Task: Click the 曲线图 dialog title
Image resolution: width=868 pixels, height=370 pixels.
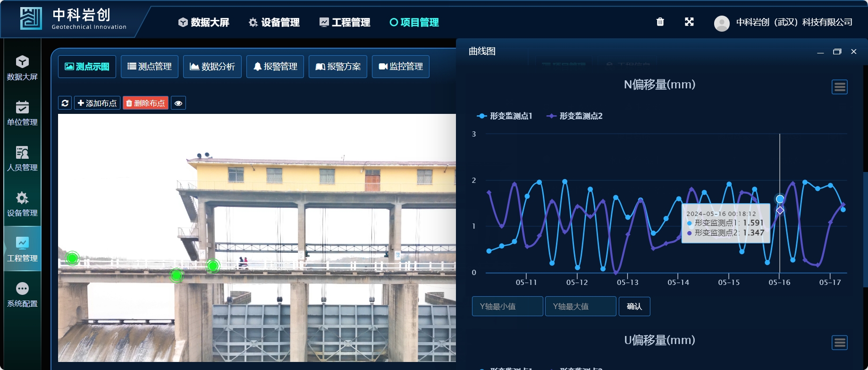Action: click(x=482, y=52)
